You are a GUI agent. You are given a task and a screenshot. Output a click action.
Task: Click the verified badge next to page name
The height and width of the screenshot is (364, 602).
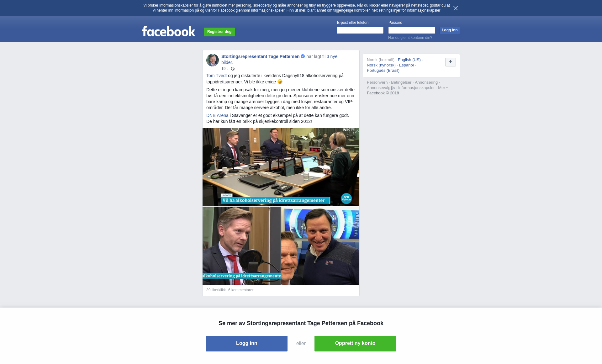point(303,56)
